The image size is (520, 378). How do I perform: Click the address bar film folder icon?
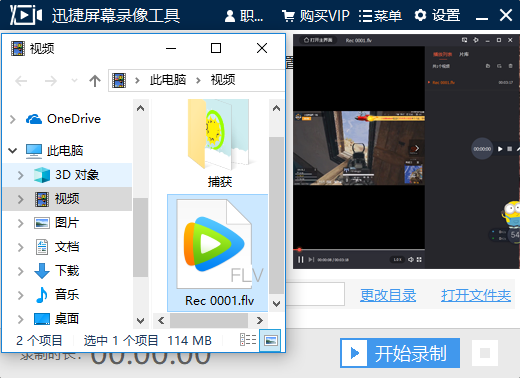point(119,80)
